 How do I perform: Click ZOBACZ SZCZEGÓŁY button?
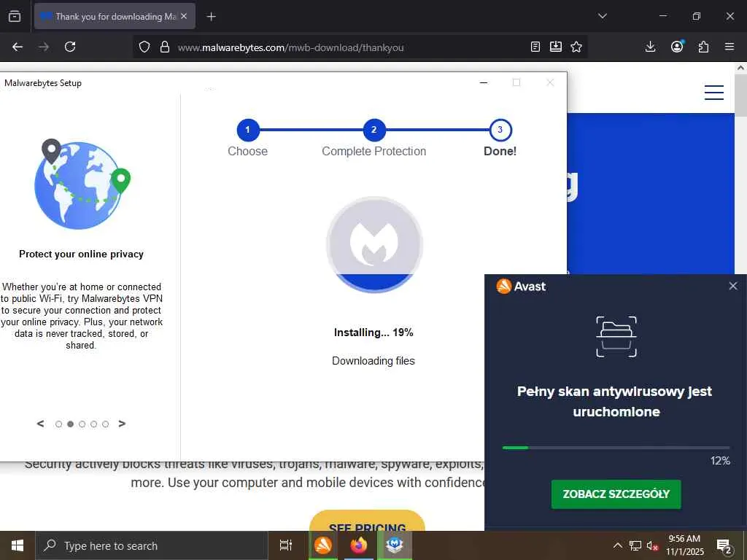click(x=616, y=494)
